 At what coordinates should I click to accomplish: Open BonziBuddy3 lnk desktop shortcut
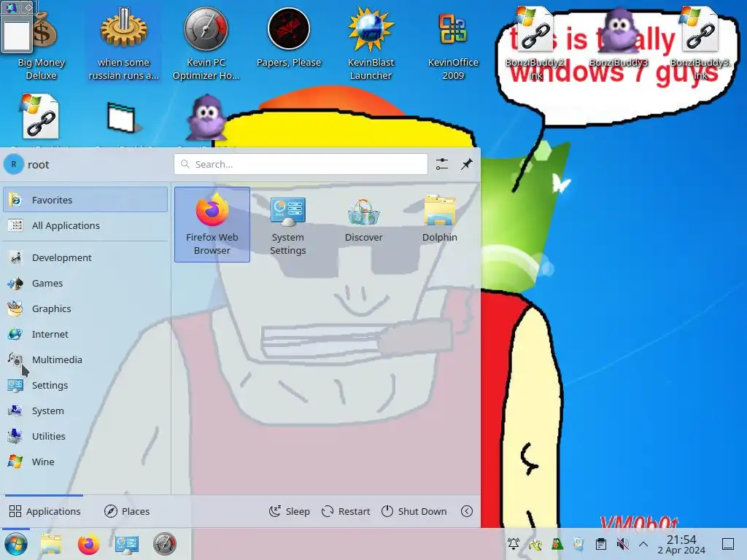coord(700,44)
